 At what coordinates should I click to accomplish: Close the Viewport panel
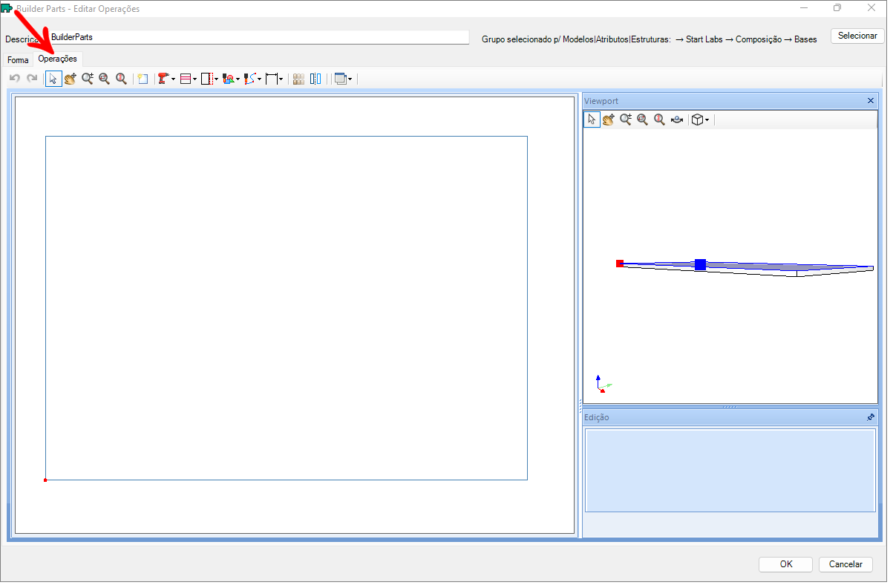[x=871, y=100]
